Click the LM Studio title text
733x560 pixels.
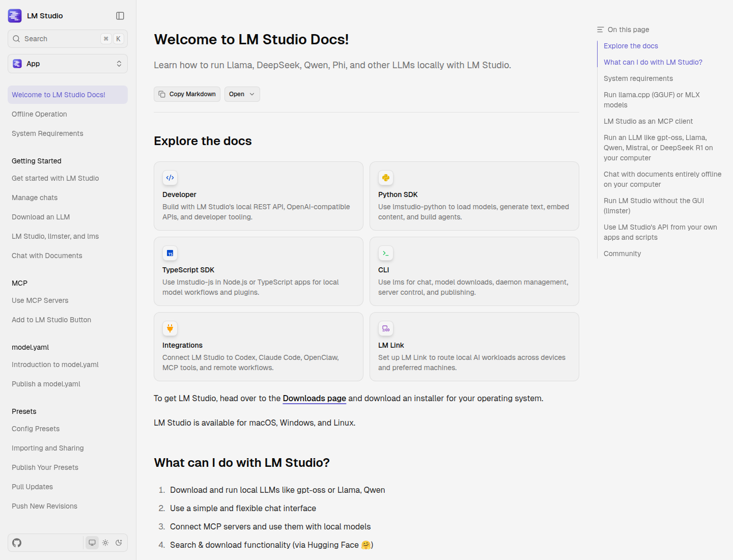(x=45, y=16)
